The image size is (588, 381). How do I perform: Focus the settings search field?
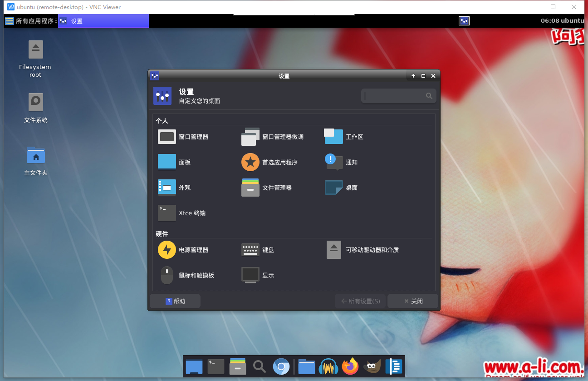[x=398, y=96]
